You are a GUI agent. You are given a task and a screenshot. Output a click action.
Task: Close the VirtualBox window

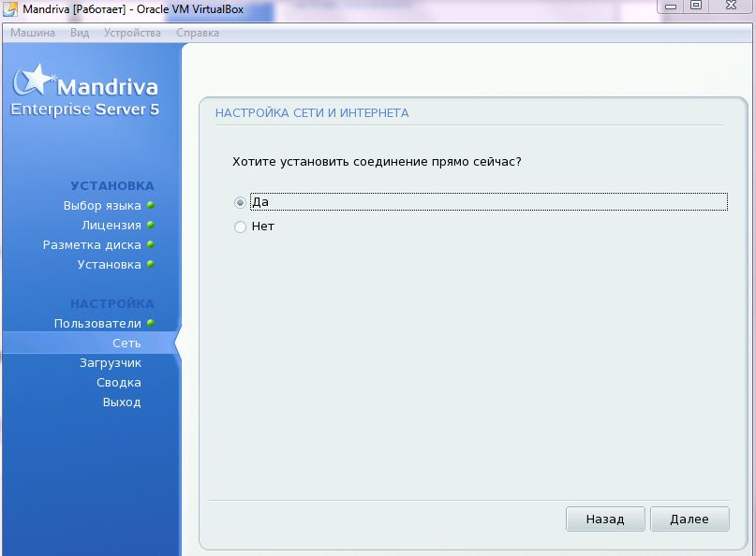pyautogui.click(x=731, y=6)
